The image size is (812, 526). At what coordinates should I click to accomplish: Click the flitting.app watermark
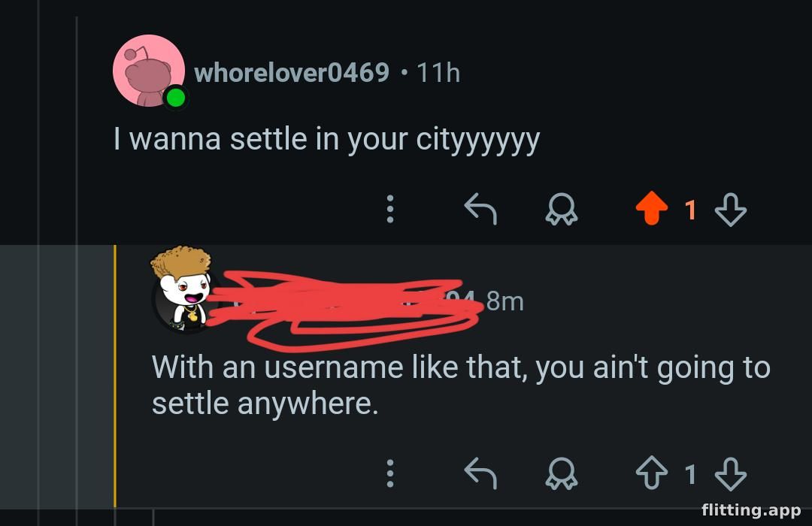point(750,510)
